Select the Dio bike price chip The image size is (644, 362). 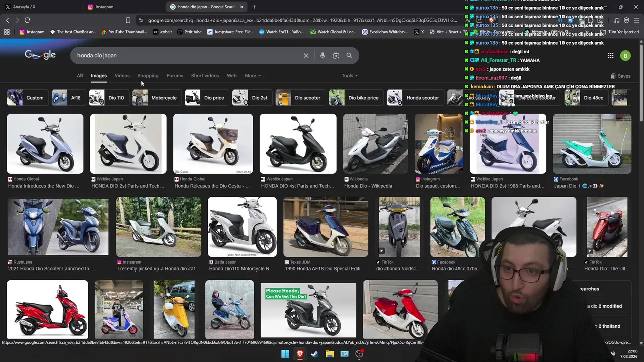(355, 98)
